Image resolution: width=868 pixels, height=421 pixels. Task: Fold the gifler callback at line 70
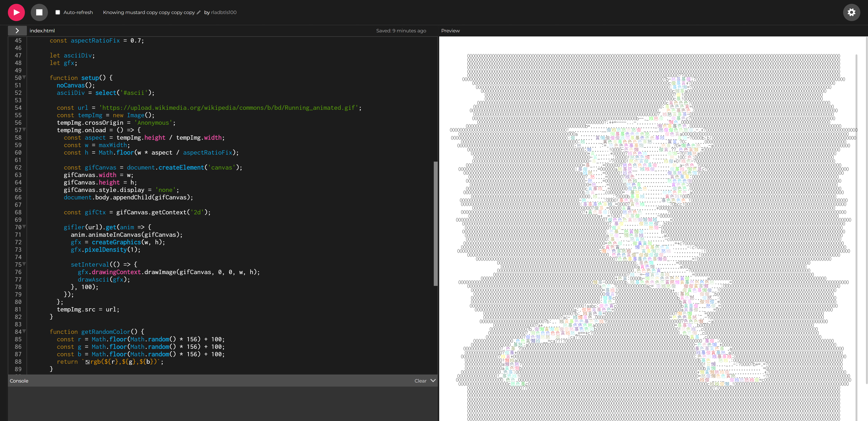24,227
